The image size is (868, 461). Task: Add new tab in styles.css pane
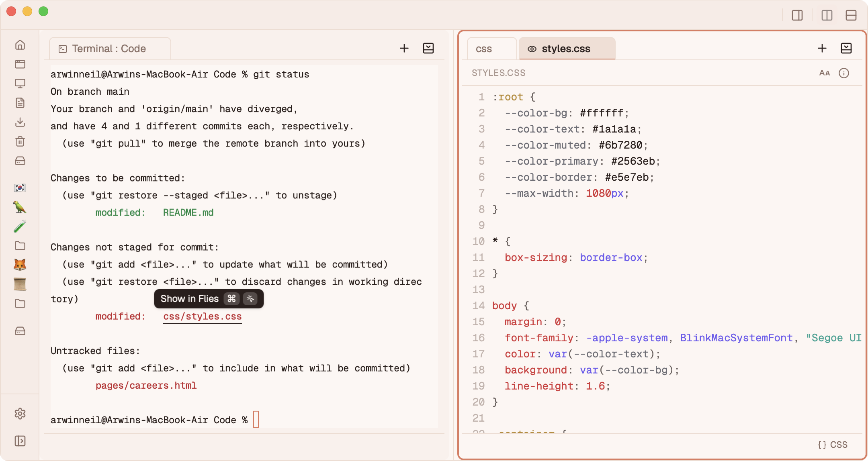(822, 48)
